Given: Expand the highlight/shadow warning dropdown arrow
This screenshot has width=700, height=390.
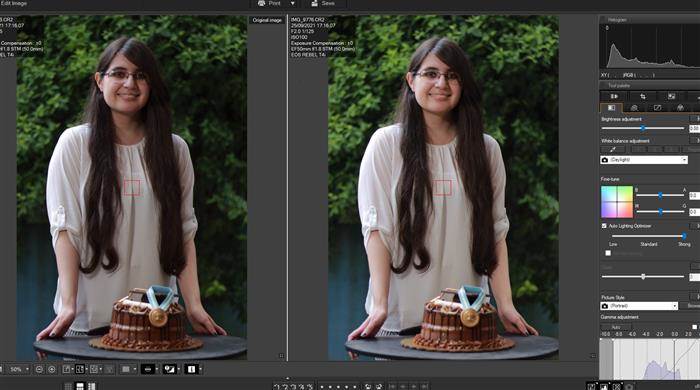Looking at the screenshot, I should point(179,369).
